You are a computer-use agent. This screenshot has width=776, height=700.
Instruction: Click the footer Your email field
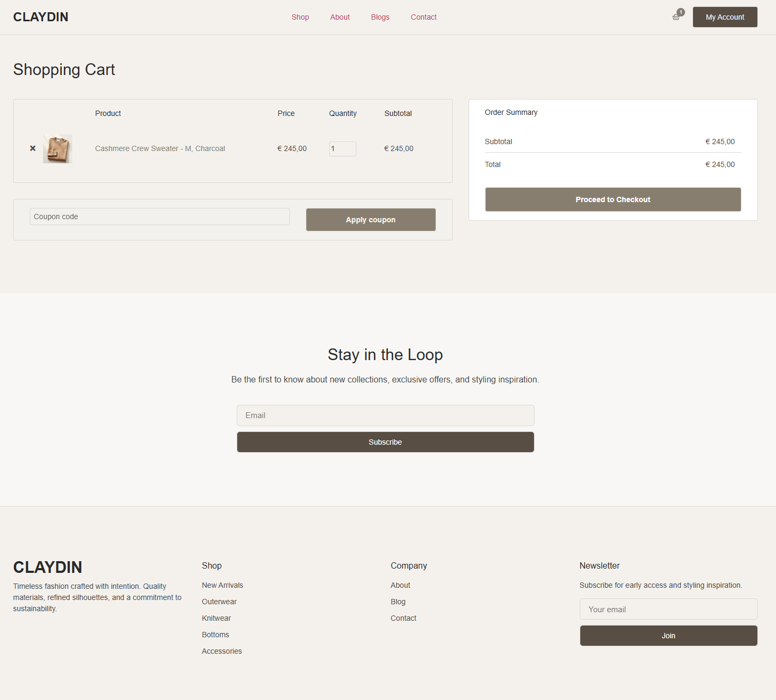click(x=668, y=610)
